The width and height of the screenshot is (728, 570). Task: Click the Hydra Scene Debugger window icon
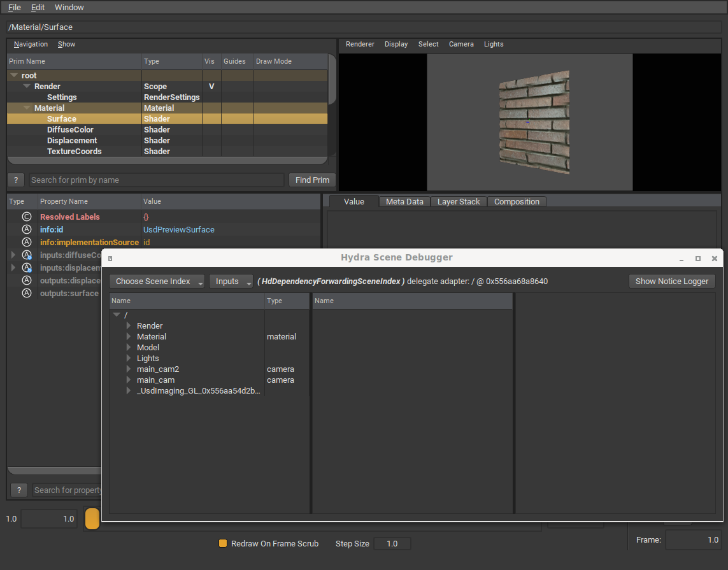pos(110,258)
